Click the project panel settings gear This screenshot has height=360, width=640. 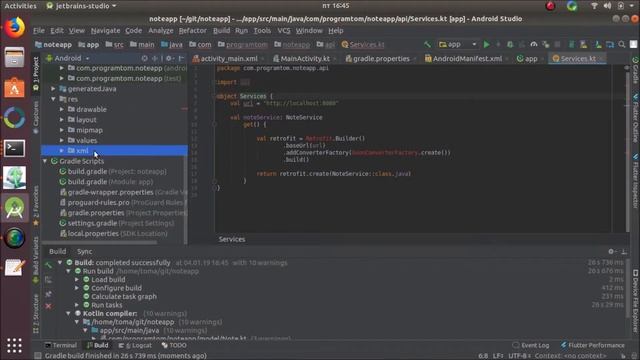pyautogui.click(x=169, y=58)
